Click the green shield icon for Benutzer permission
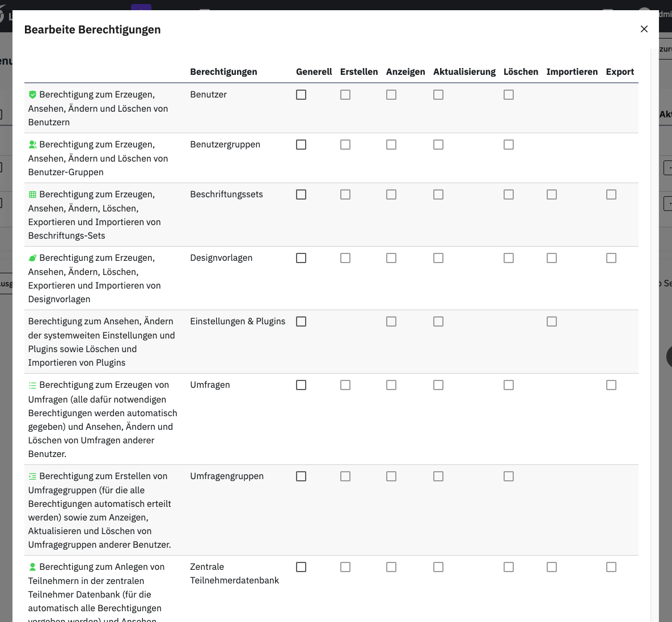 [32, 95]
